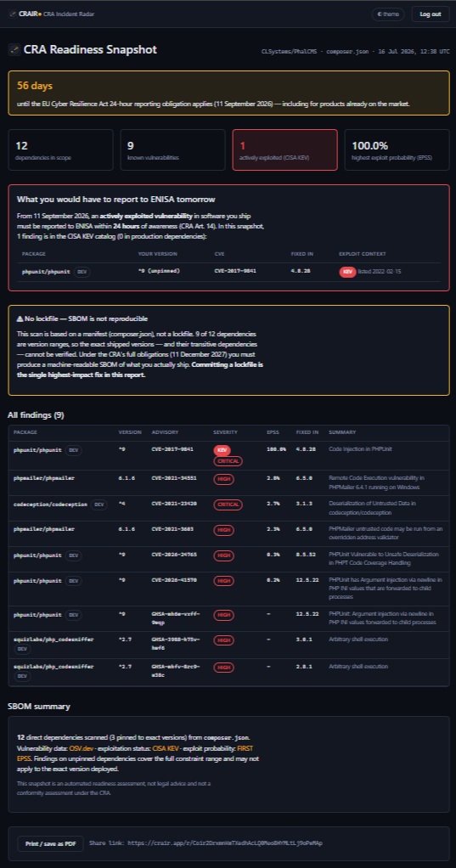Click the CRAIR radar logo icon

(x=12, y=14)
